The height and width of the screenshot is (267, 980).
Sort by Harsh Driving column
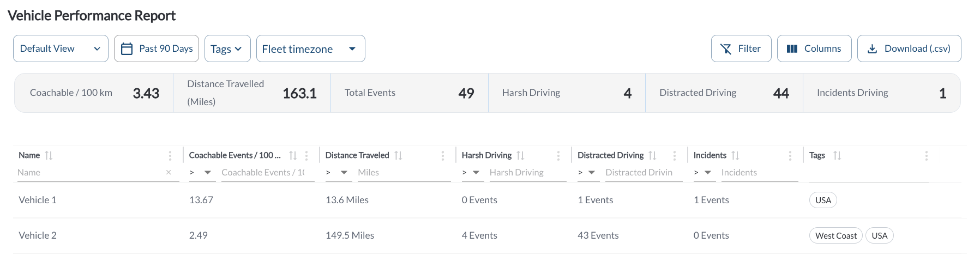click(x=520, y=155)
